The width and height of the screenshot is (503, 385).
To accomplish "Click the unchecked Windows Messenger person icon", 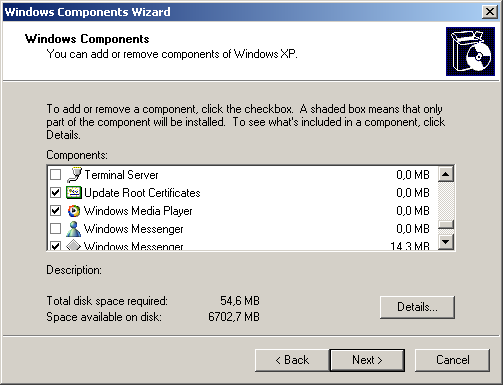I will [x=74, y=229].
